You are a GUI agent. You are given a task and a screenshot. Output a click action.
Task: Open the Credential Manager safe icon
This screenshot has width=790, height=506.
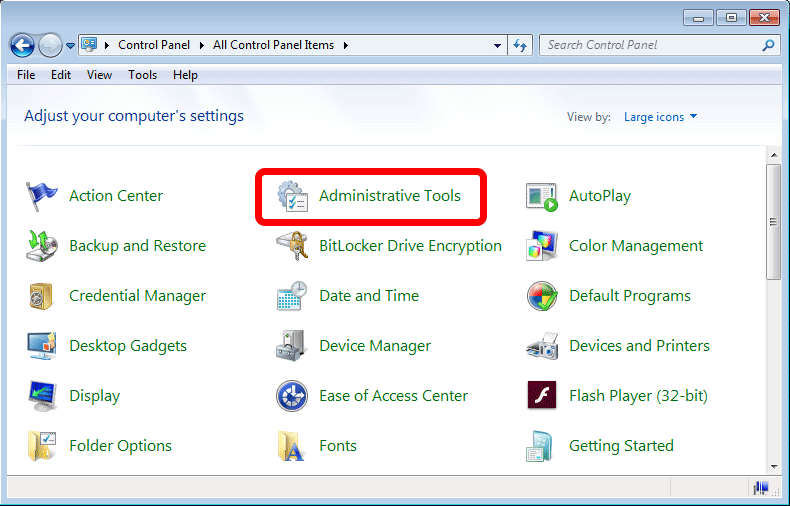point(41,295)
